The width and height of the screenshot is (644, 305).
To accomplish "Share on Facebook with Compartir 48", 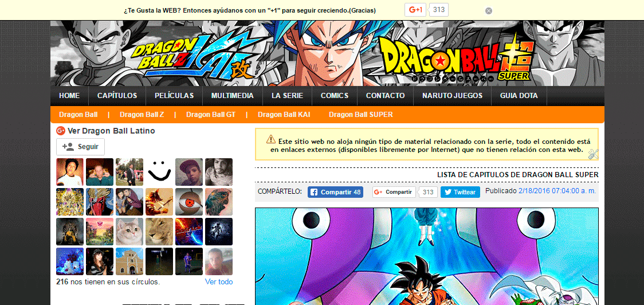I will 336,192.
